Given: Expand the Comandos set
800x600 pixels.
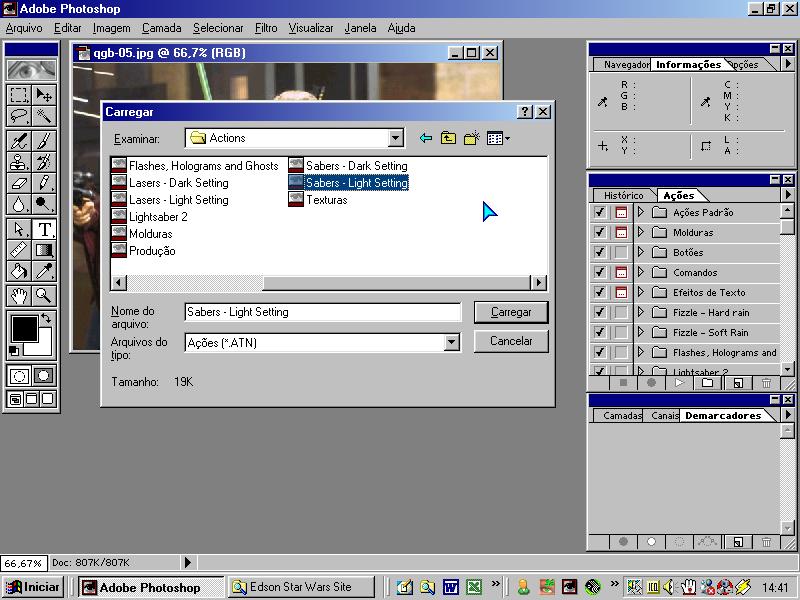Looking at the screenshot, I should 641,272.
